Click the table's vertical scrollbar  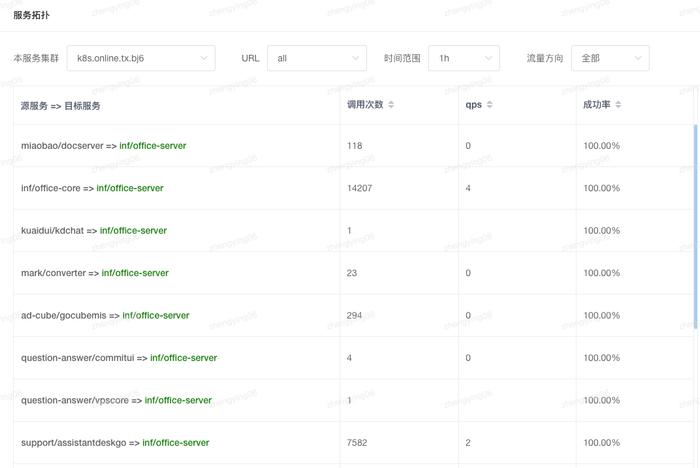pyautogui.click(x=696, y=227)
